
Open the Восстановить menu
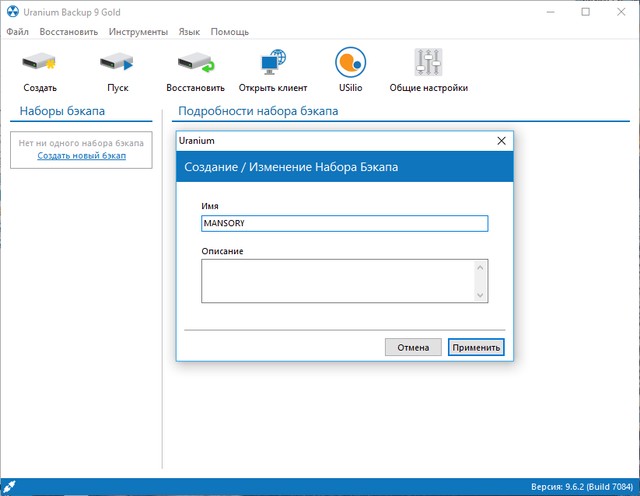tap(69, 31)
